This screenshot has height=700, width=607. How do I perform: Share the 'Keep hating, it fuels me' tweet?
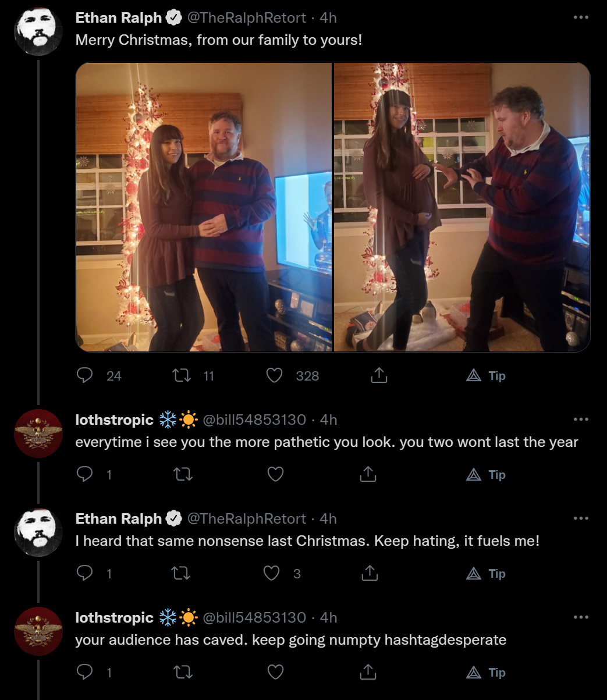tap(368, 573)
